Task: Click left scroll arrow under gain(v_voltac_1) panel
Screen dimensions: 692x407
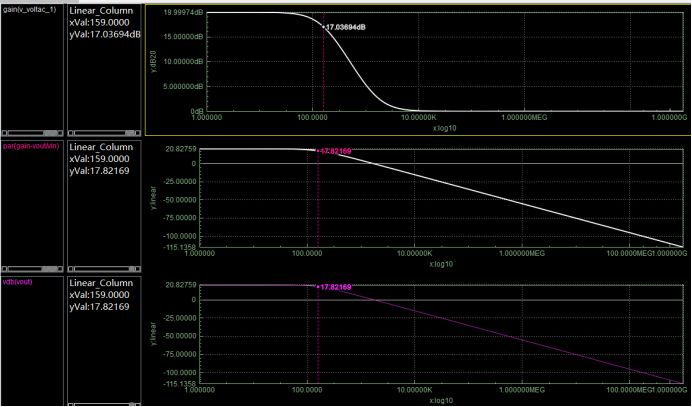Action: 4,133
